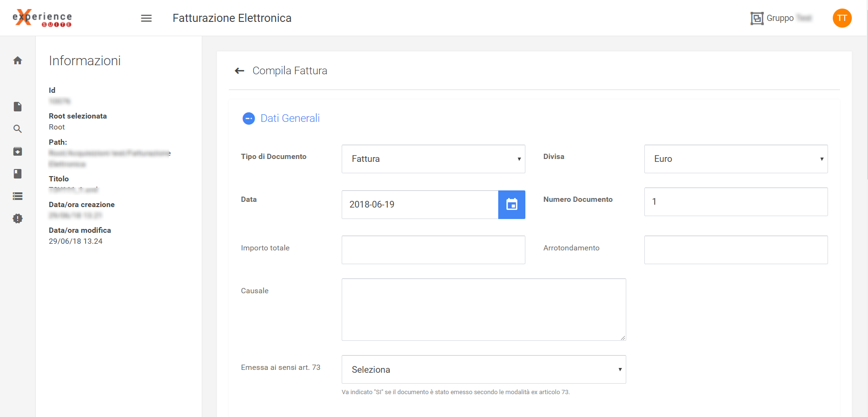Go back with the arrow beside Compila Fattura
This screenshot has width=868, height=417.
point(239,71)
